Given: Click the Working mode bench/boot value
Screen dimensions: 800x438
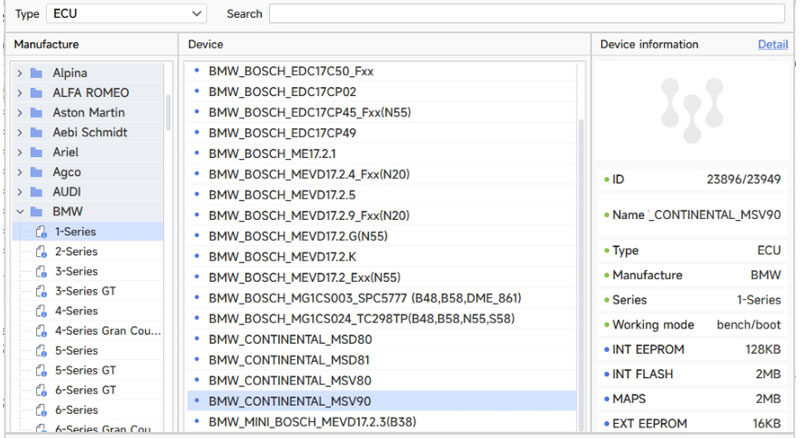Looking at the screenshot, I should (748, 325).
